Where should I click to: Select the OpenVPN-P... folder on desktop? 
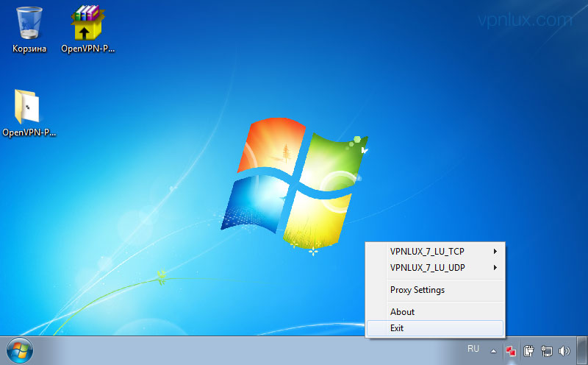tap(29, 113)
